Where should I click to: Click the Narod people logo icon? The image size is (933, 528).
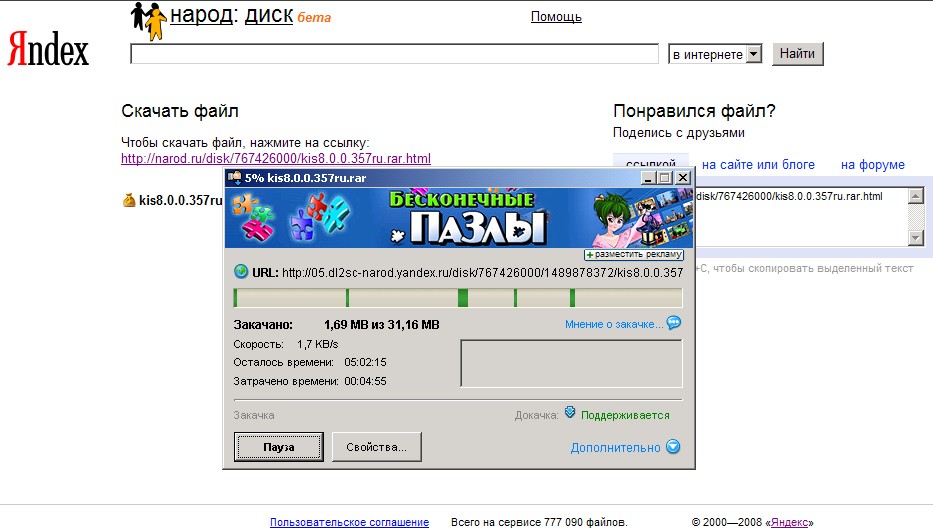(x=148, y=21)
